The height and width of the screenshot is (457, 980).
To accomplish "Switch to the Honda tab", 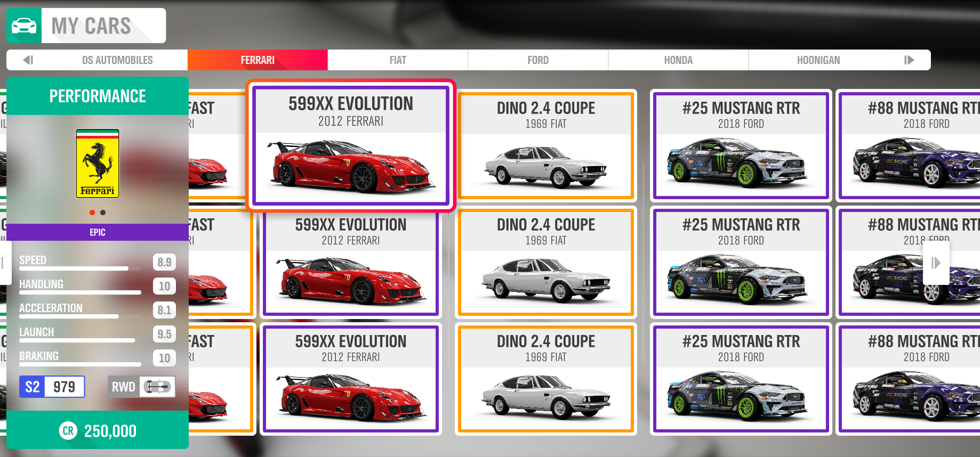I will pos(678,60).
